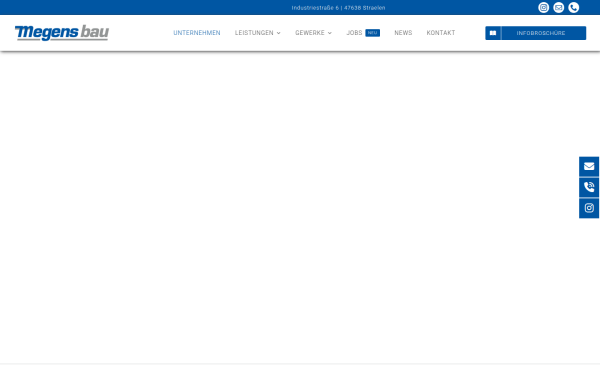Expand the Leistungen dropdown chevron
The height and width of the screenshot is (375, 600).
pos(279,33)
